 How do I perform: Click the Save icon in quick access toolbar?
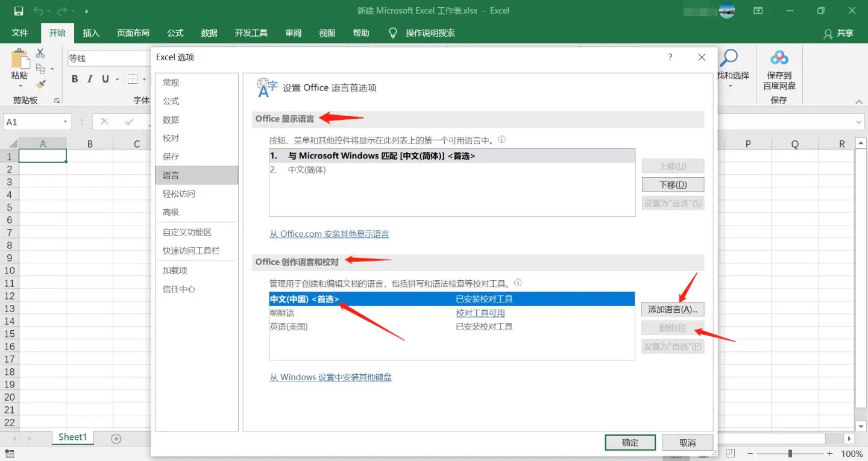point(18,11)
